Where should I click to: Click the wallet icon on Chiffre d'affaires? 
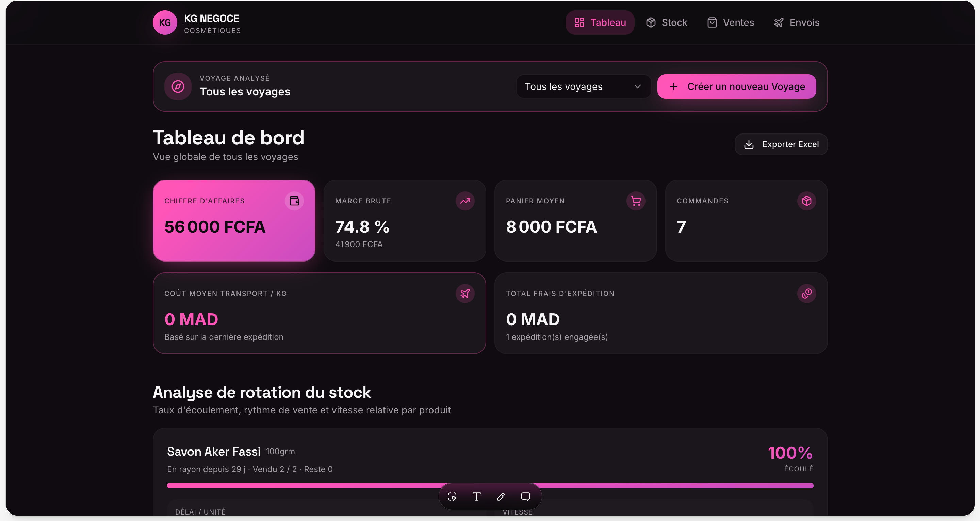point(294,201)
